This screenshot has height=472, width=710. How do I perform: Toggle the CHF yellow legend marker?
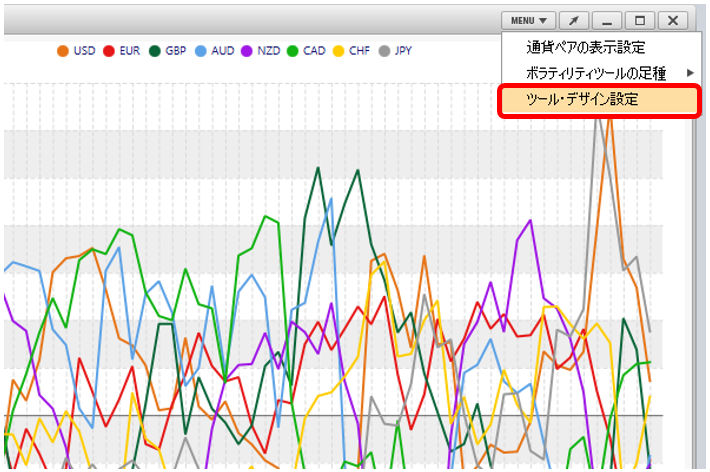[338, 51]
